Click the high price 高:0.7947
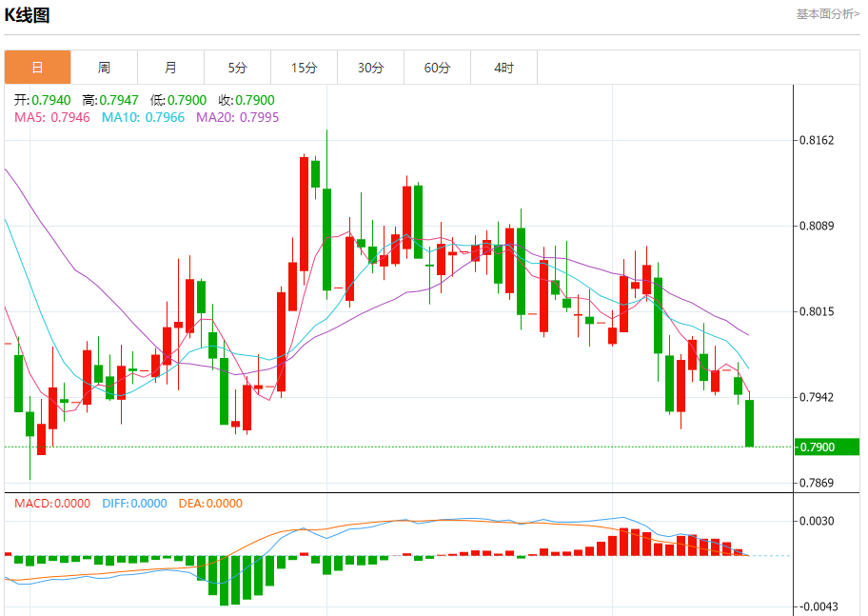Screen dimensions: 868x616 110,100
